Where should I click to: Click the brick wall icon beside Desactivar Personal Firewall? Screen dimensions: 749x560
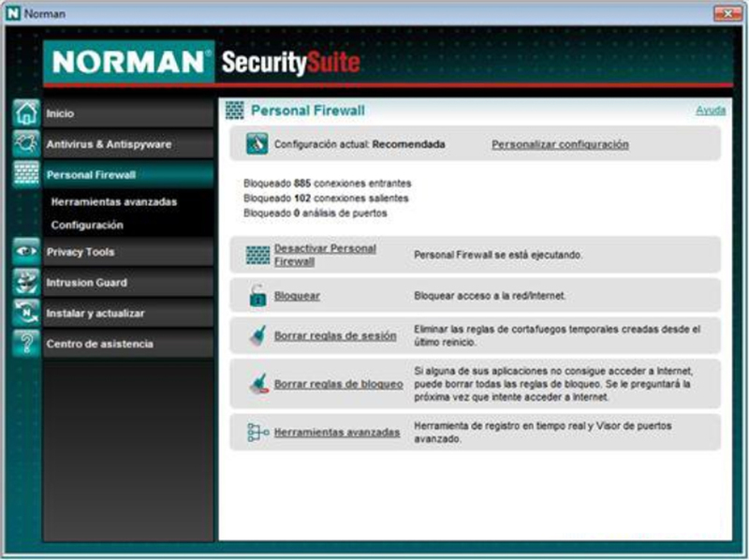tap(257, 255)
